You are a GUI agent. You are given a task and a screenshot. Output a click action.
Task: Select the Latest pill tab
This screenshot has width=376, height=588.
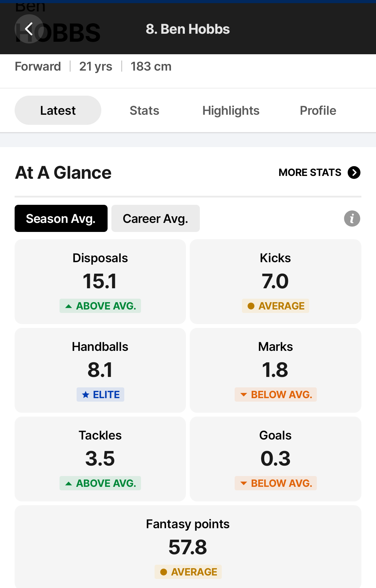coord(58,110)
